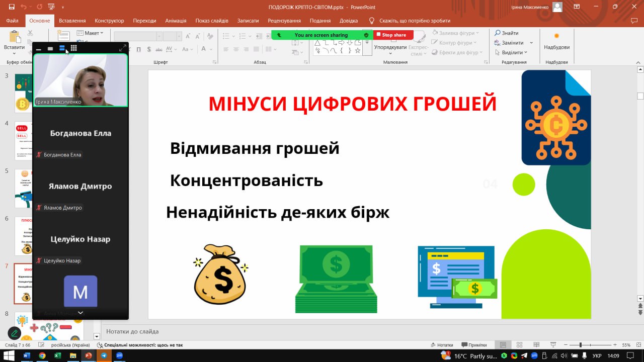Open Telegram from the Windows taskbar
This screenshot has width=644, height=362.
104,355
